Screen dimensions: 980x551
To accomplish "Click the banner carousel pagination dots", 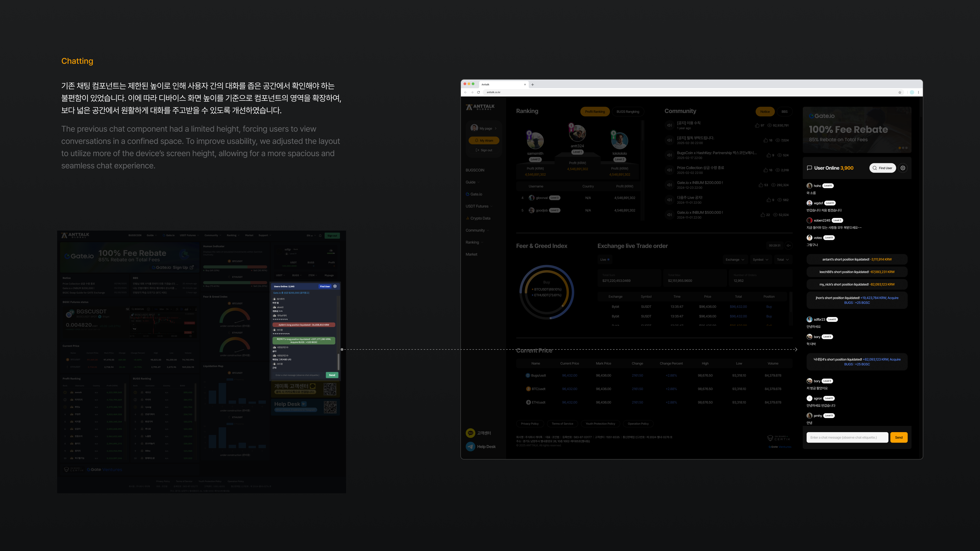I will click(903, 148).
